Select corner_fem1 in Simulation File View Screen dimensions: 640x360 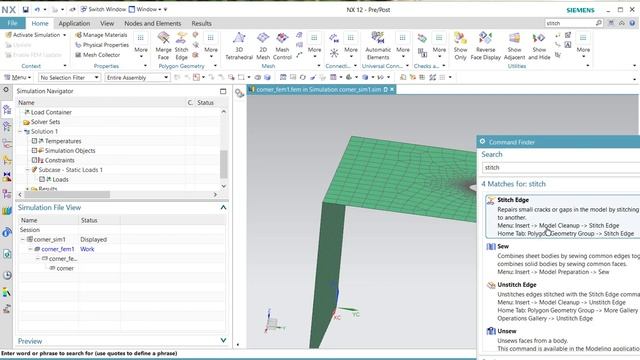click(x=58, y=249)
